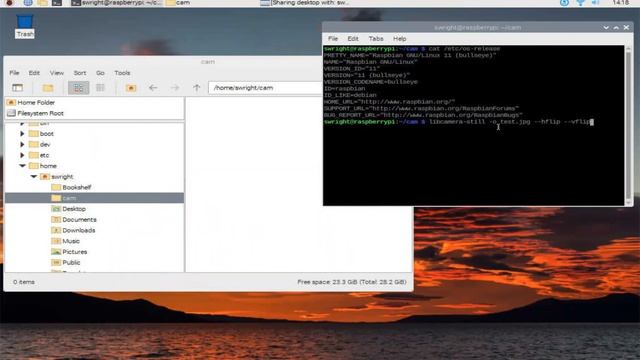
Task: Expand the boot folder tree node
Action: [22, 133]
